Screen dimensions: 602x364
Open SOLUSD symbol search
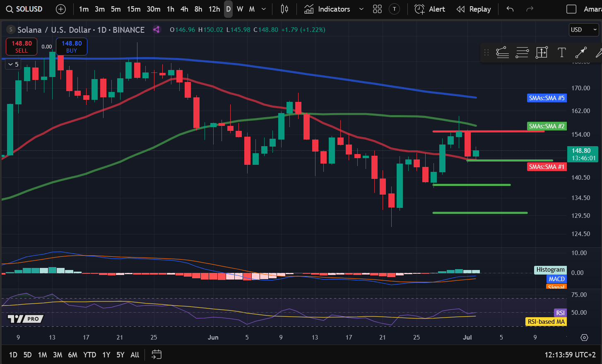pyautogui.click(x=25, y=9)
